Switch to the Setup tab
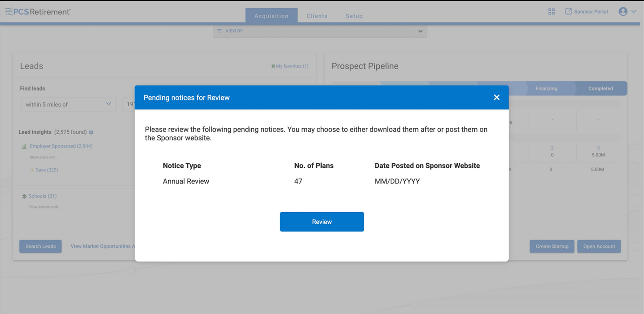 354,16
